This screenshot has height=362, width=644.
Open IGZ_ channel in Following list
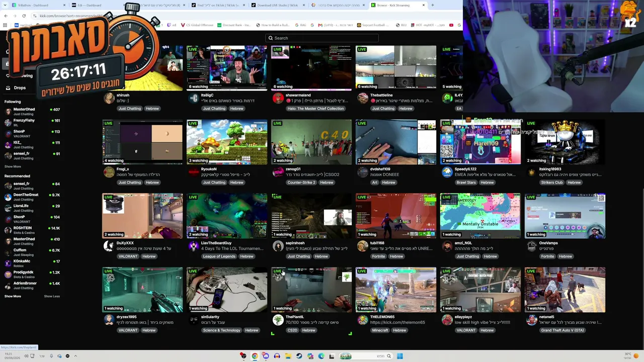pyautogui.click(x=31, y=144)
